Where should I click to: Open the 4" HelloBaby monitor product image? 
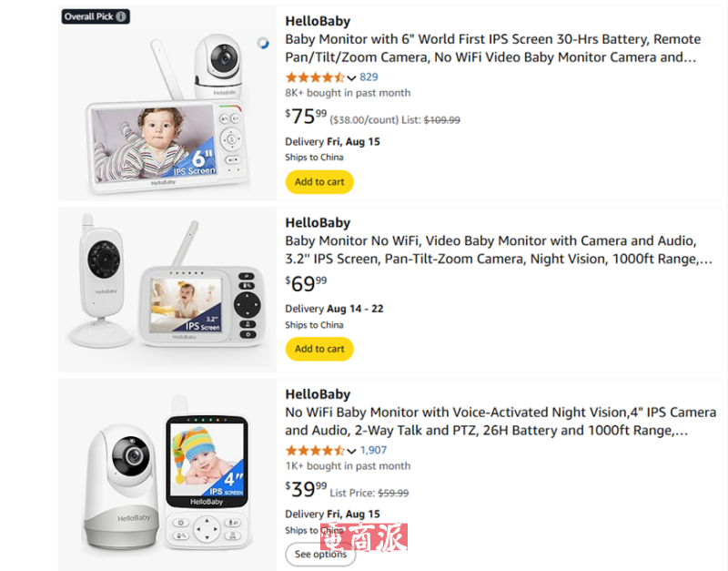(x=167, y=475)
